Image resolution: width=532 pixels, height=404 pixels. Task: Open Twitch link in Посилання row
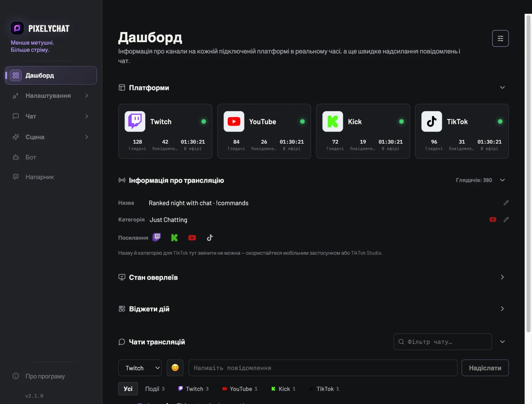[x=157, y=237]
